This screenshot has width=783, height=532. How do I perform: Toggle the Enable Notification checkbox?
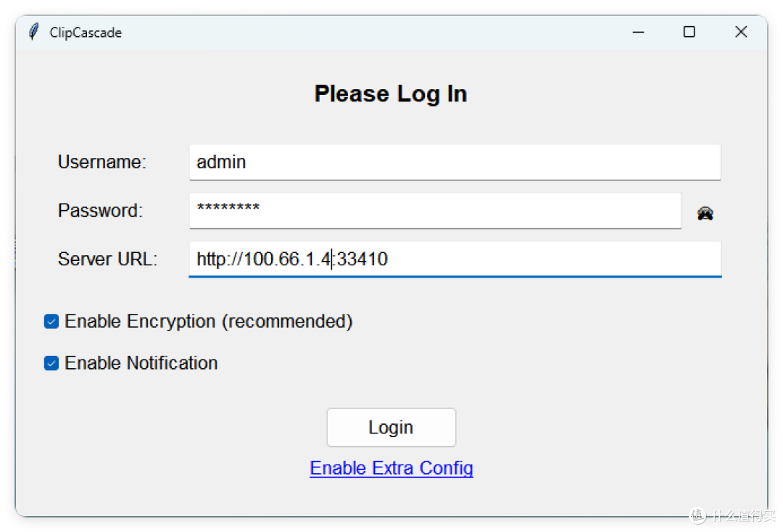(x=51, y=363)
